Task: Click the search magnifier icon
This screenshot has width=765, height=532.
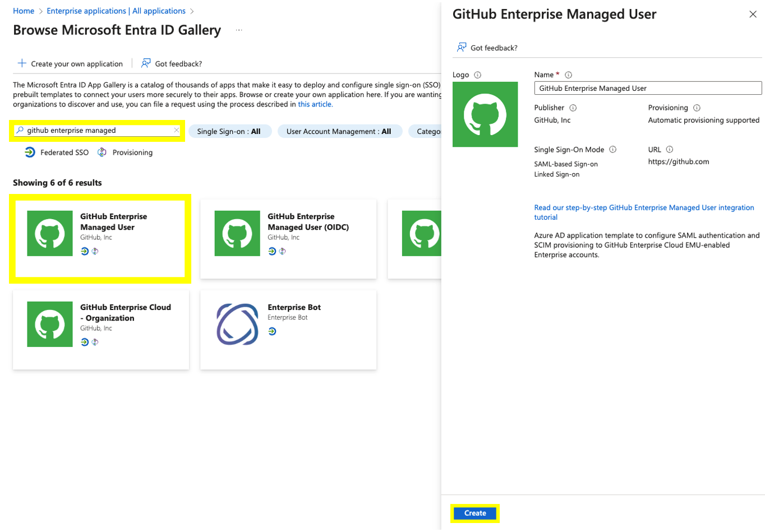Action: point(20,130)
